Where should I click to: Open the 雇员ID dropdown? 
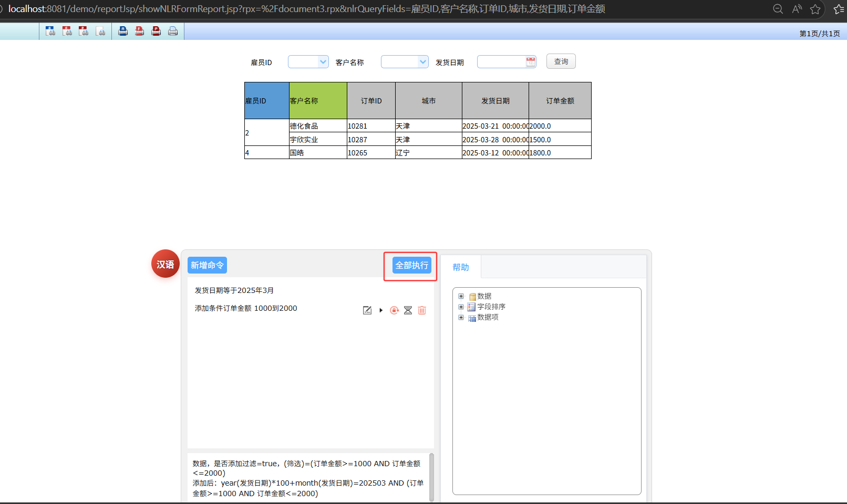point(323,62)
